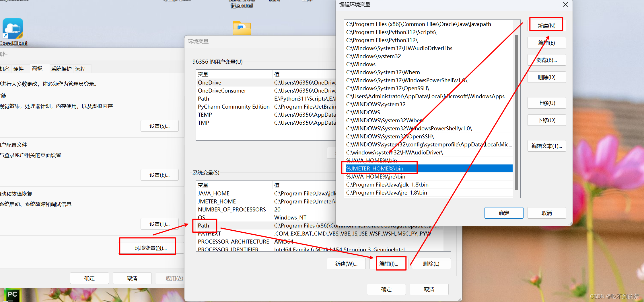Switch to 系统保护 tab
The height and width of the screenshot is (302, 644).
click(61, 69)
